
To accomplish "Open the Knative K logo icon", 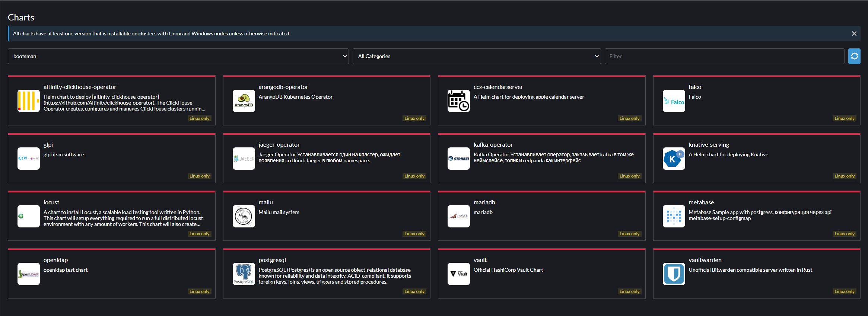I will [x=674, y=159].
